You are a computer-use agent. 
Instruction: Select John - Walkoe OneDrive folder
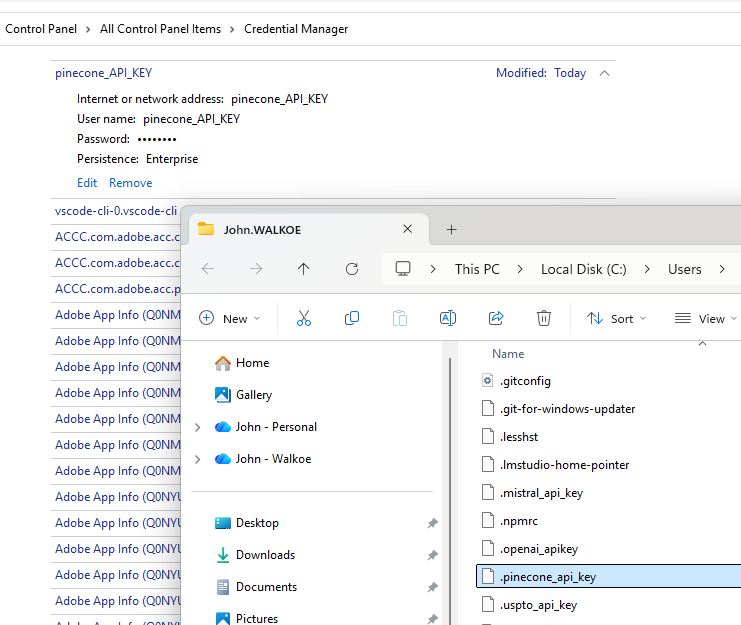pyautogui.click(x=263, y=459)
